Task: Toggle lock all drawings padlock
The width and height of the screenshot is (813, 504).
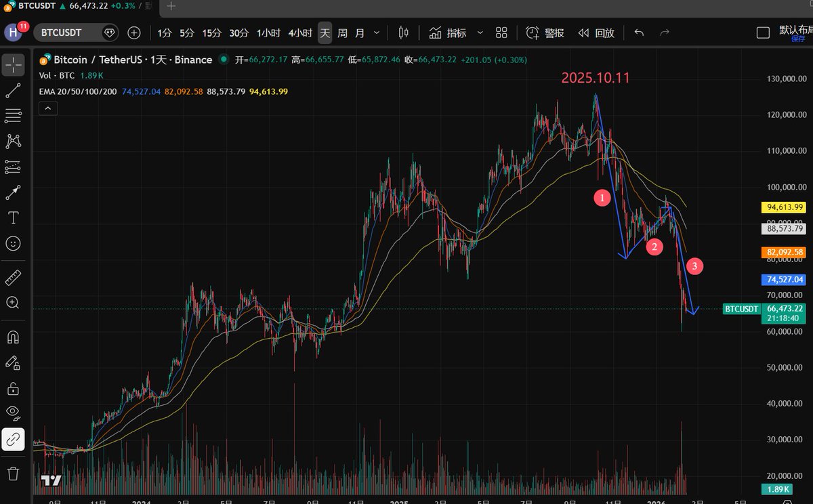Action: (x=13, y=388)
